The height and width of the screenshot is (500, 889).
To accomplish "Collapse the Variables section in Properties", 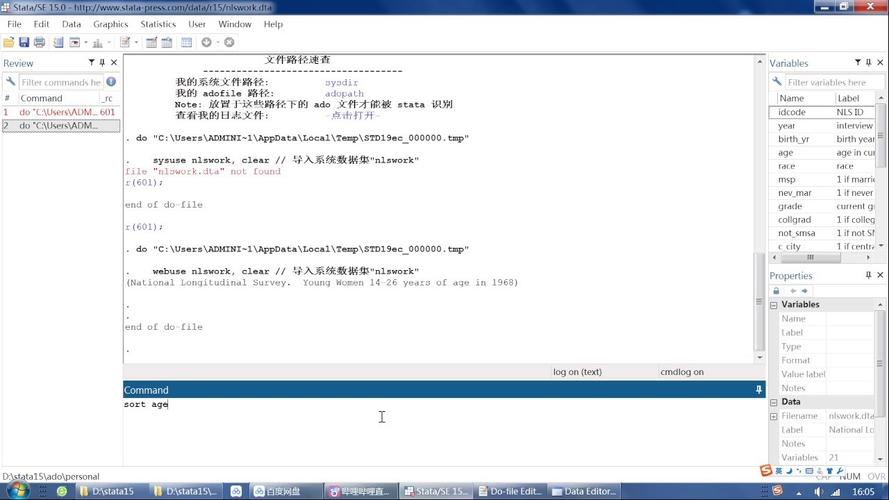I will 774,305.
